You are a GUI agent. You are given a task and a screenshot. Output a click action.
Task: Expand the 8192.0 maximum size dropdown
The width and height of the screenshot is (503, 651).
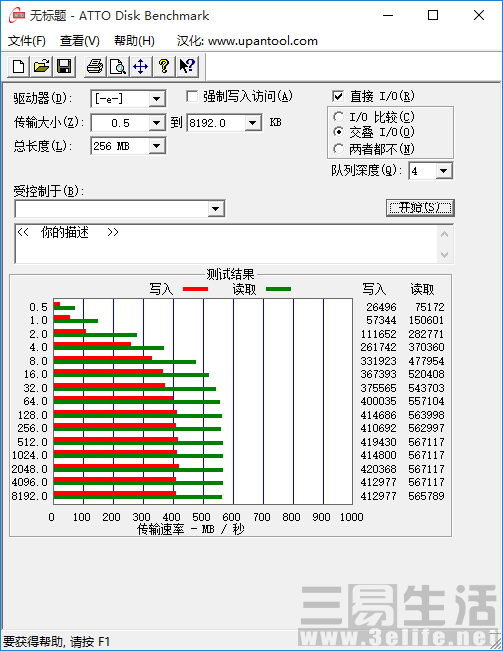pos(252,123)
